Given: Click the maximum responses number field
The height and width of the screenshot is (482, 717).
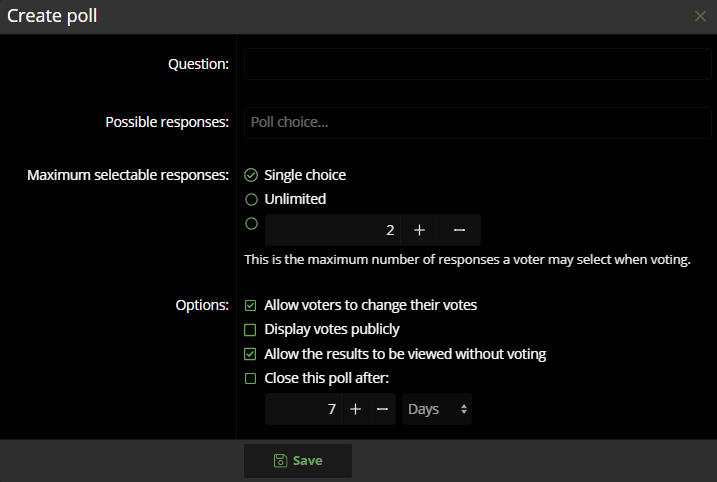Looking at the screenshot, I should [x=333, y=230].
